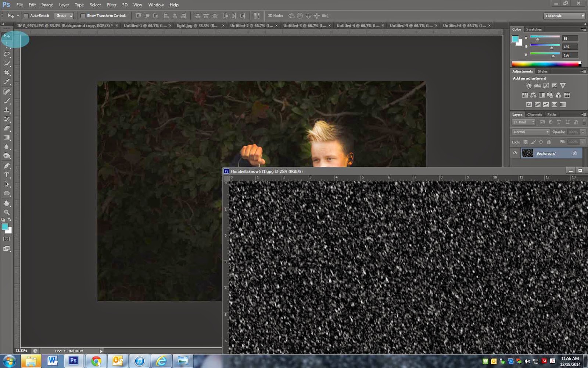Close the IMG_9974.JPG document tab

point(117,26)
